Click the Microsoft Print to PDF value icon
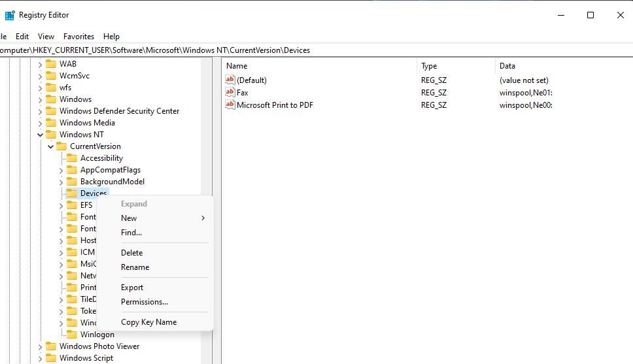633x364 pixels. point(230,105)
